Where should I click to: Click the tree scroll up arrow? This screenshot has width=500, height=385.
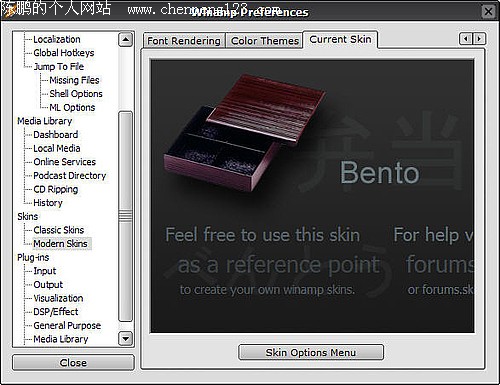(x=125, y=40)
